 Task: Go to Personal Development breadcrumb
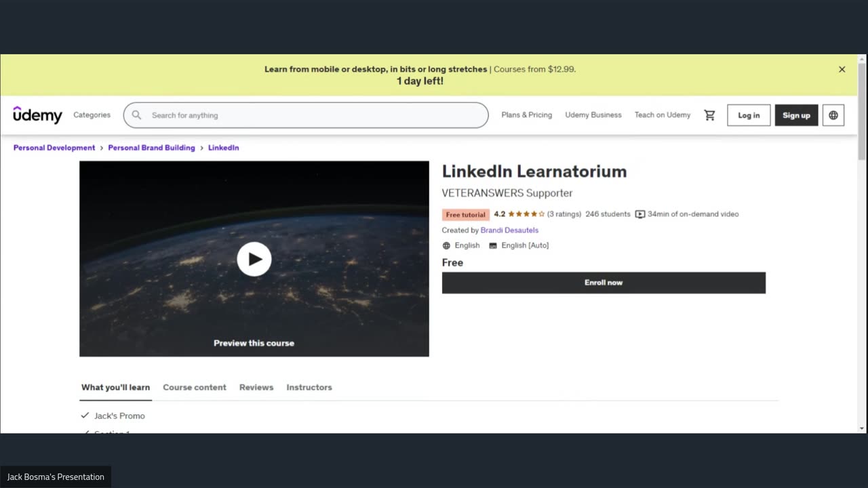[x=54, y=148]
